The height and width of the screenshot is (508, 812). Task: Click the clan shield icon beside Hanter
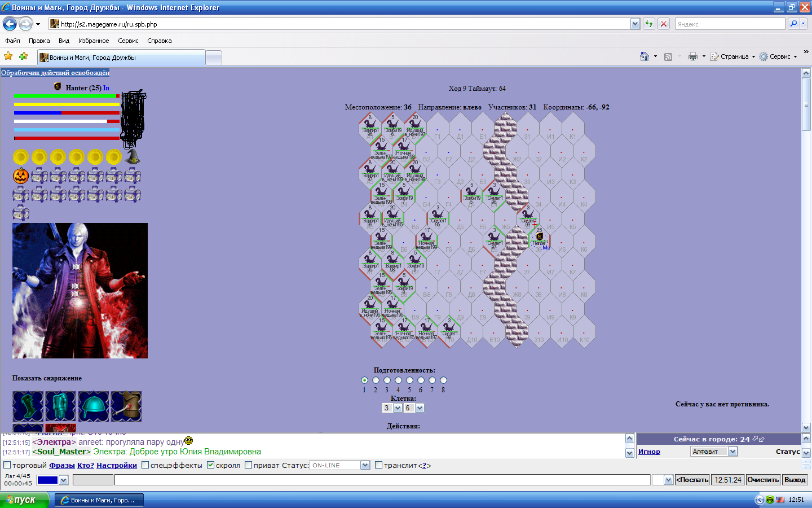point(58,86)
